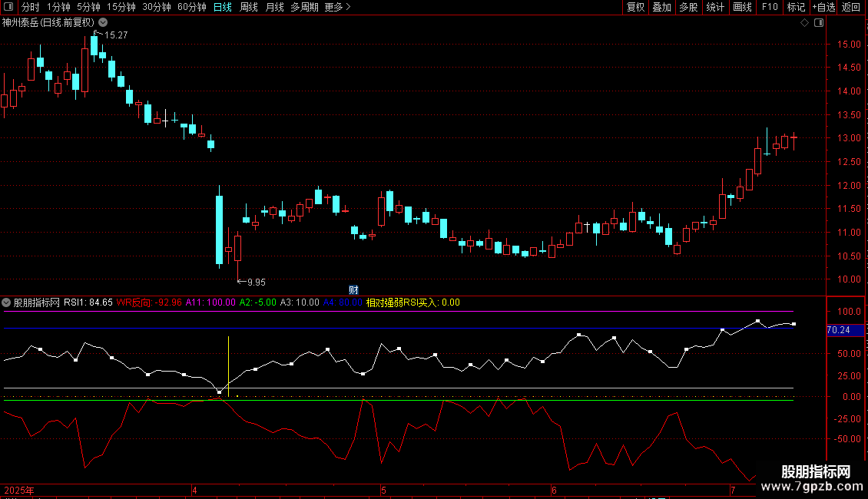Image resolution: width=868 pixels, height=499 pixels.
Task: Toggle the side panel icon beside the diamond
Action: pyautogui.click(x=819, y=23)
